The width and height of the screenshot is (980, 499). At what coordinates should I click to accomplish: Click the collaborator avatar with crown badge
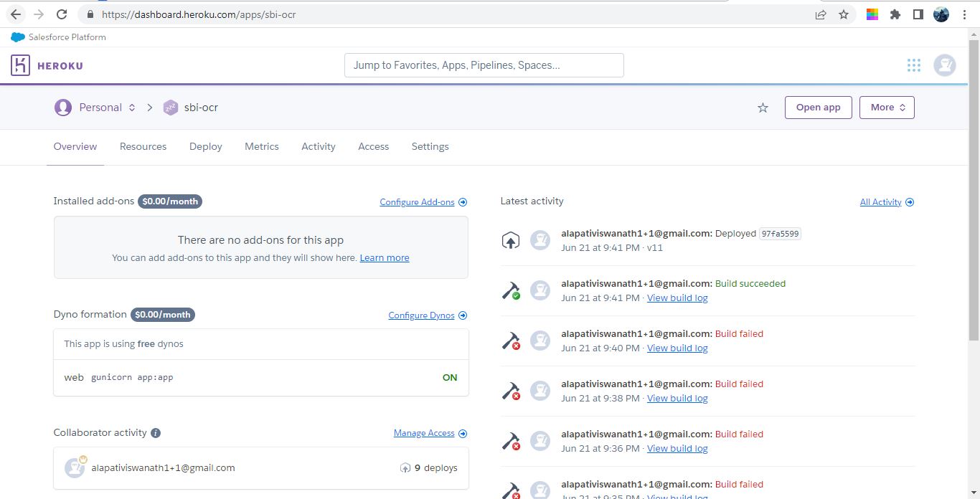75,467
